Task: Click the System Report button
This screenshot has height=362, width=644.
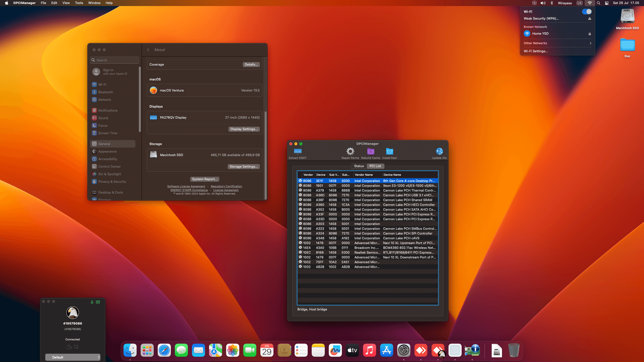Action: tap(205, 179)
